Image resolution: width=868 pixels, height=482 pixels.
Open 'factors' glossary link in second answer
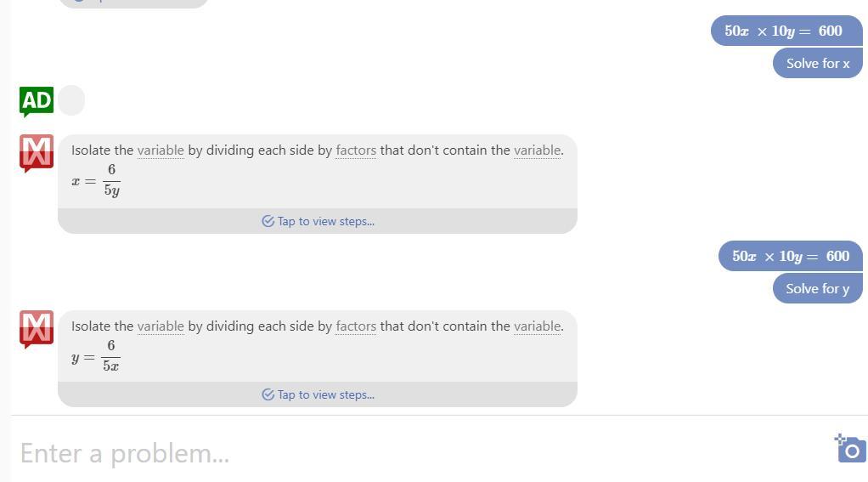(356, 326)
